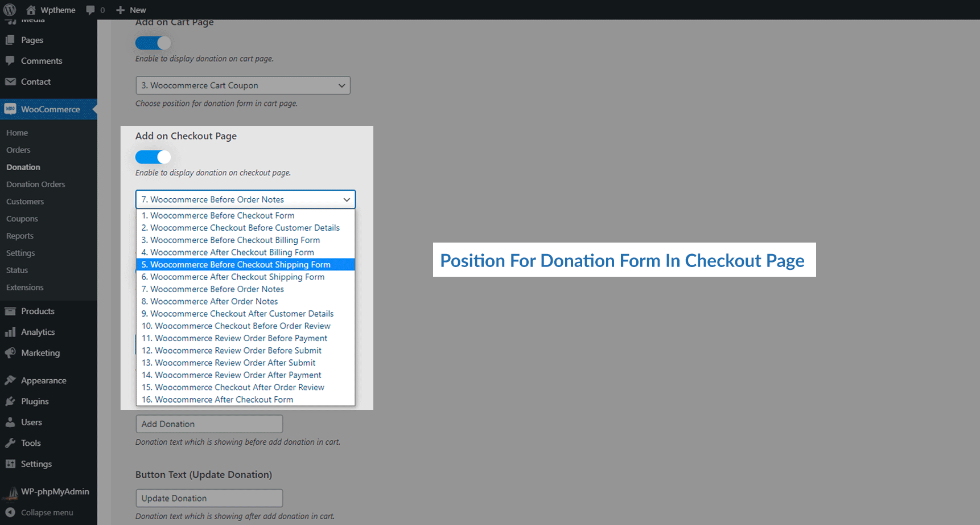
Task: Select option 3. Woocommerce Before Checkout Billing Form
Action: 245,240
